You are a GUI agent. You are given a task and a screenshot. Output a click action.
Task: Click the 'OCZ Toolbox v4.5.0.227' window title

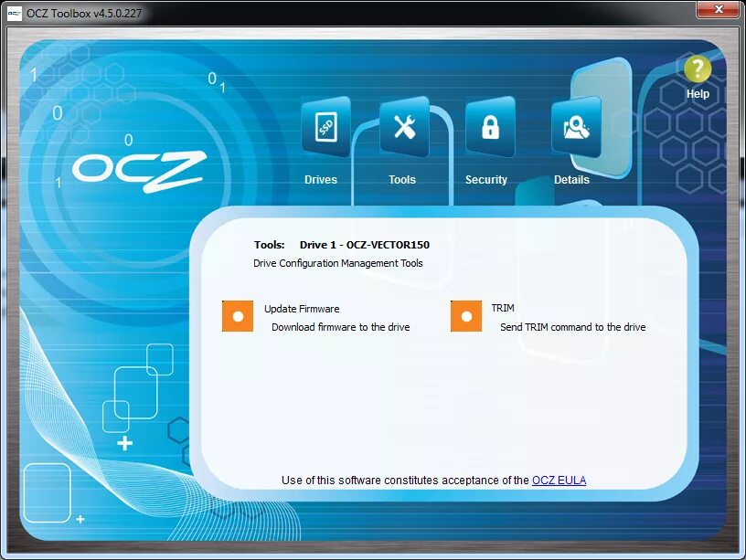[x=84, y=14]
